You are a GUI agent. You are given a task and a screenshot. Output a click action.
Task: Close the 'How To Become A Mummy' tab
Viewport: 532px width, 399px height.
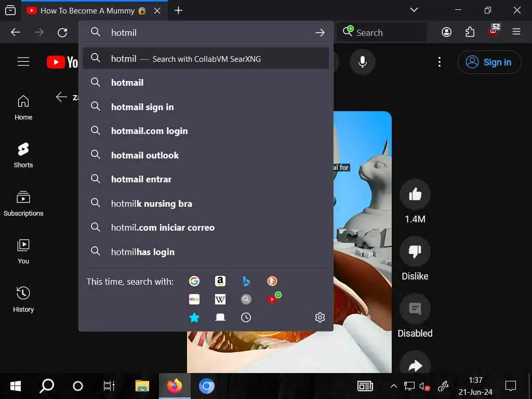[x=157, y=11]
